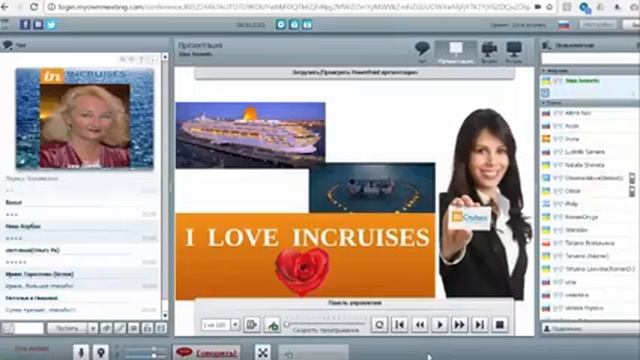Image resolution: width=640 pixels, height=360 pixels.
Task: Toggle fullscreen with the crossed arrows icon
Action: [x=263, y=352]
